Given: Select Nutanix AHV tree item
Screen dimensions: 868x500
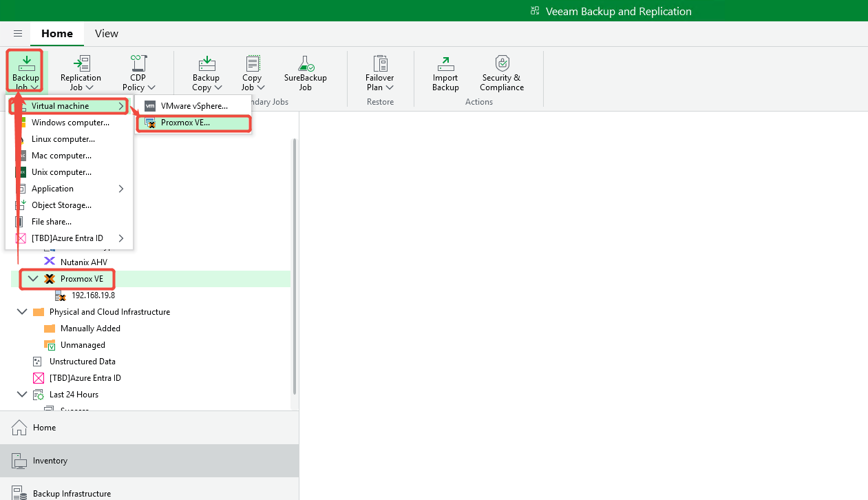Looking at the screenshot, I should point(84,262).
